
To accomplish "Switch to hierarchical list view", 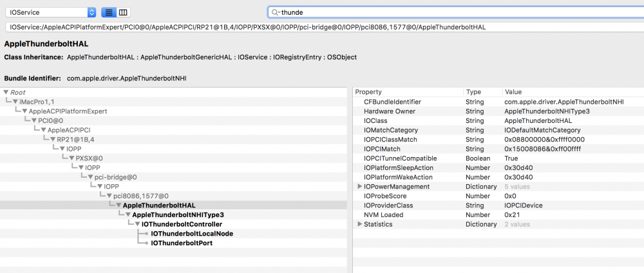I will pyautogui.click(x=108, y=12).
